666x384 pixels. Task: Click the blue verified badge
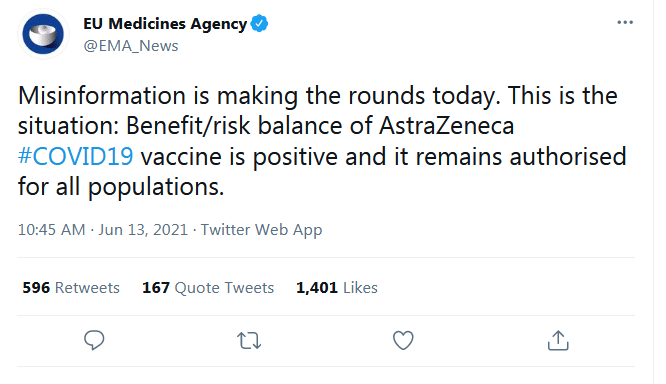260,23
